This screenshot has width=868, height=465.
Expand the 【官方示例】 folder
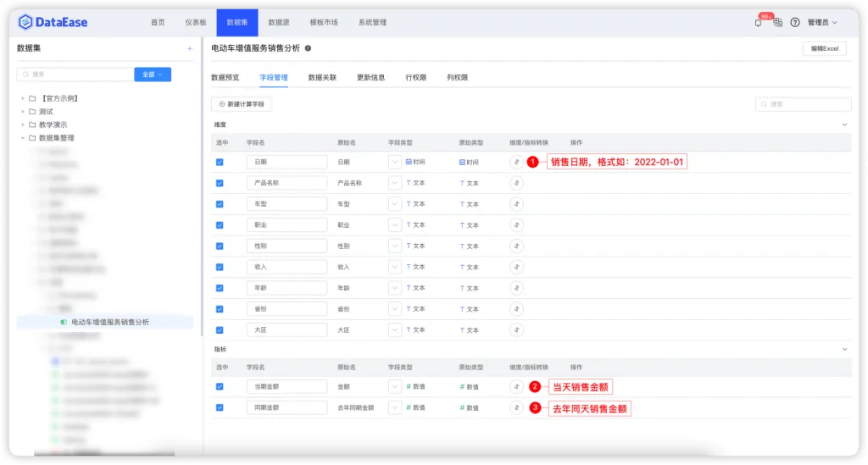click(x=23, y=98)
